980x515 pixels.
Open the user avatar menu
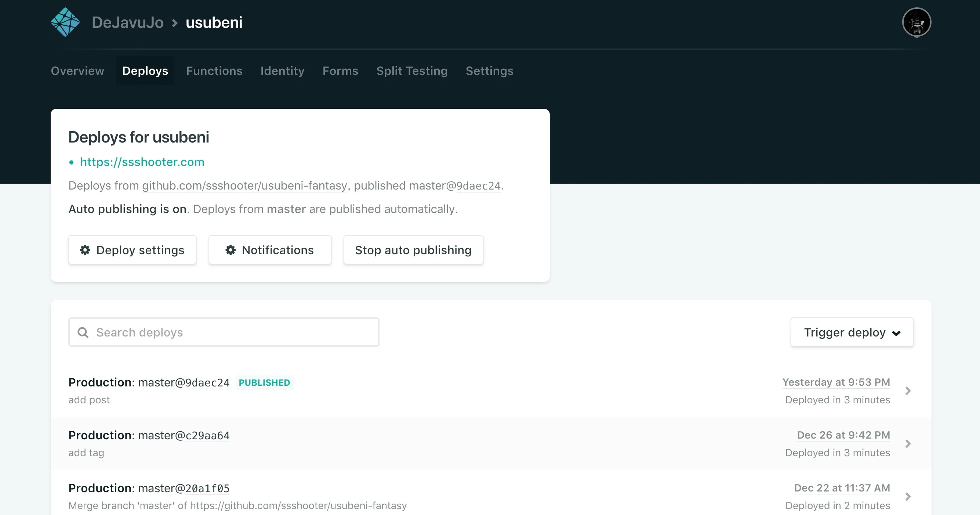click(x=917, y=22)
